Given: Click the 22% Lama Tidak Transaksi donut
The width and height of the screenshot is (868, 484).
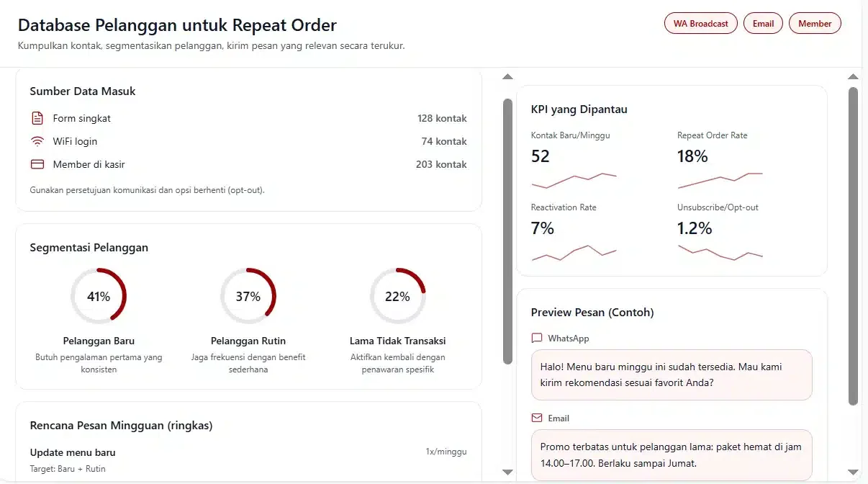Looking at the screenshot, I should click(397, 296).
